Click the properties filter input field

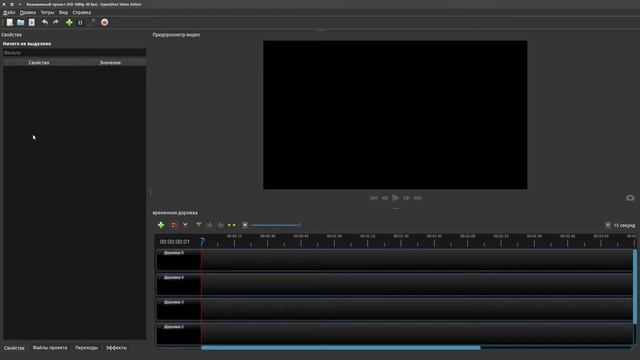[x=74, y=53]
